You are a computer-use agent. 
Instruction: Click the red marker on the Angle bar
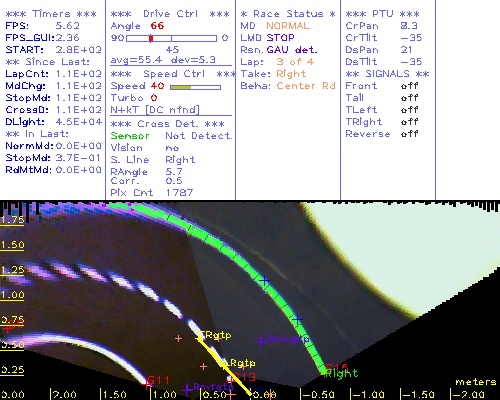pos(151,38)
